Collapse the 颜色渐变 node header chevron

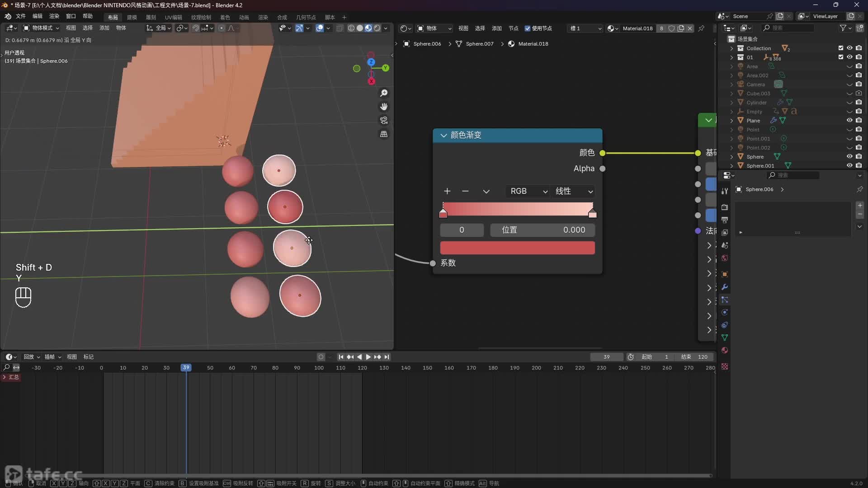click(x=443, y=135)
